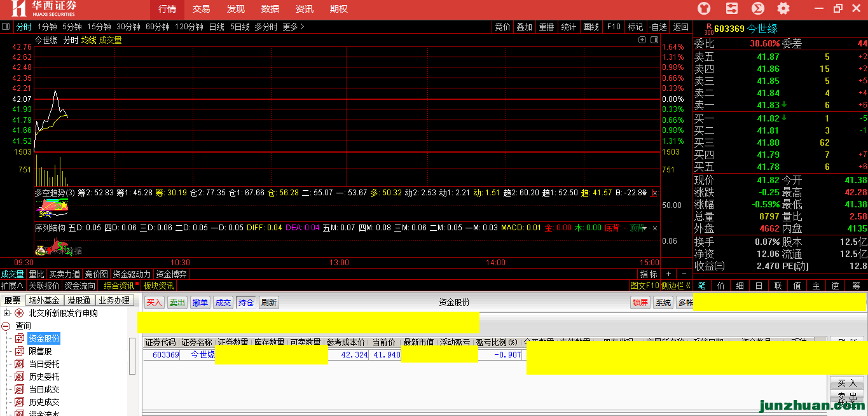The height and width of the screenshot is (416, 868).
Task: Open the 更多 timeframe dropdown
Action: [x=293, y=27]
